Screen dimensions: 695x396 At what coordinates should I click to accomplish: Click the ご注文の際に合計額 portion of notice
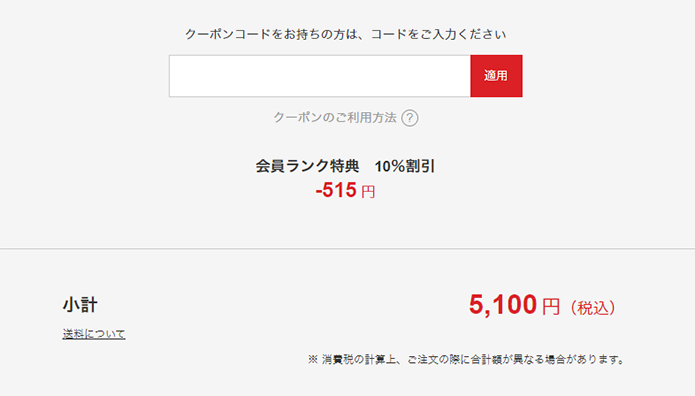[x=455, y=359]
